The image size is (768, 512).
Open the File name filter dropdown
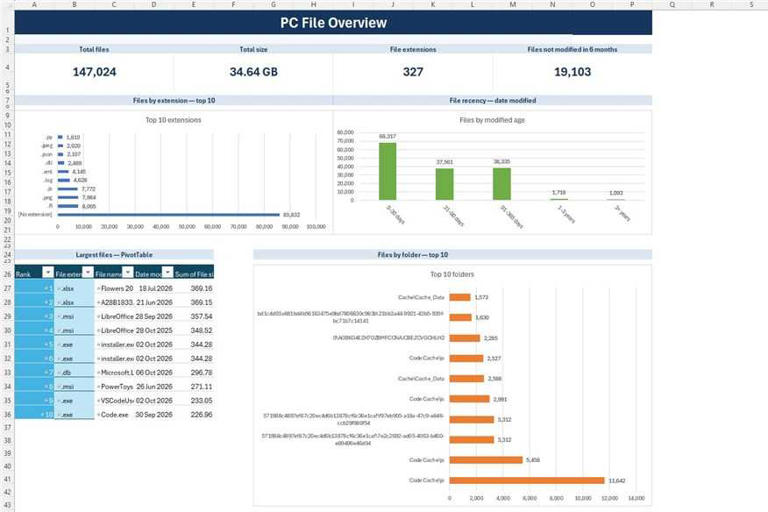[127, 272]
